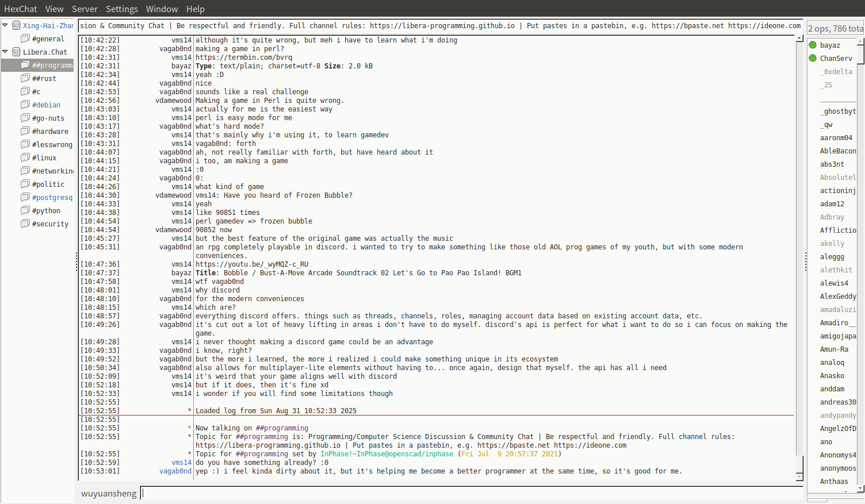This screenshot has width=865, height=504.
Task: Click the #python channel icon
Action: pyautogui.click(x=25, y=210)
